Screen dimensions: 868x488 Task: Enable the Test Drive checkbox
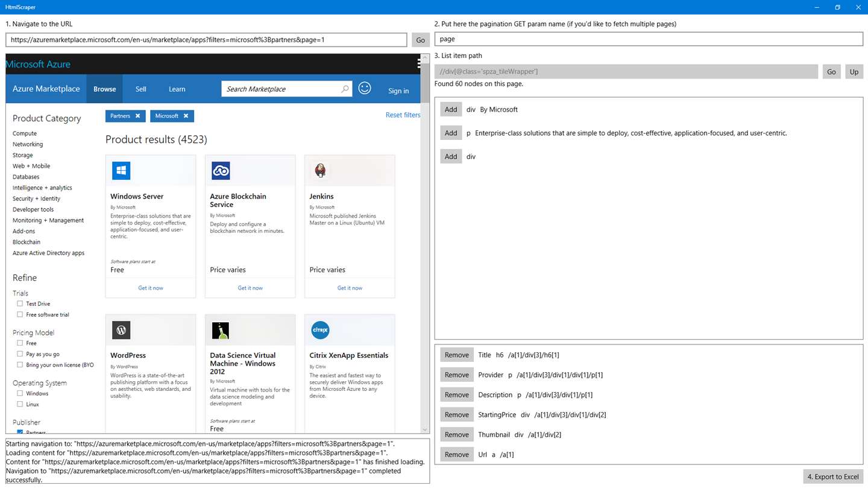(20, 304)
